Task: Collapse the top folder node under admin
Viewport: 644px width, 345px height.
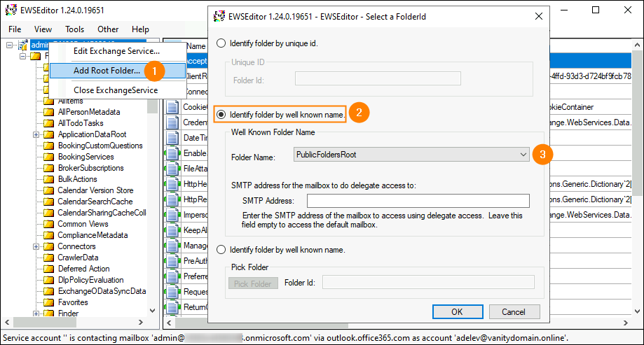Action: (23, 56)
